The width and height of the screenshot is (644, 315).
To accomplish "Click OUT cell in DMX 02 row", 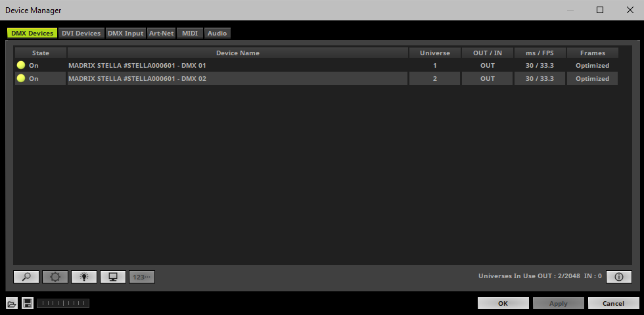I will point(487,78).
